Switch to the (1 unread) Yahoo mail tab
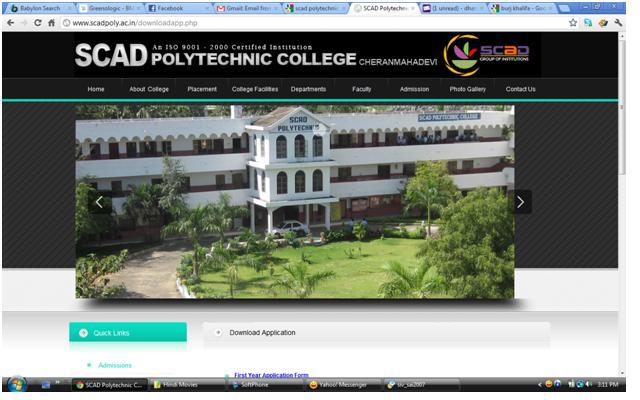 click(454, 8)
